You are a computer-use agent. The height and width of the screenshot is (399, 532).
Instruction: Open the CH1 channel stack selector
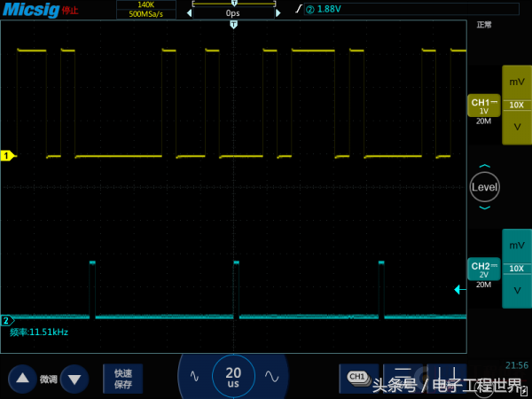click(x=358, y=379)
